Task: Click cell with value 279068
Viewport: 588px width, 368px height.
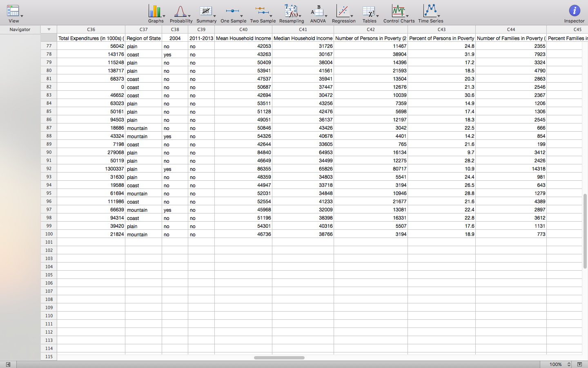Action: click(91, 153)
